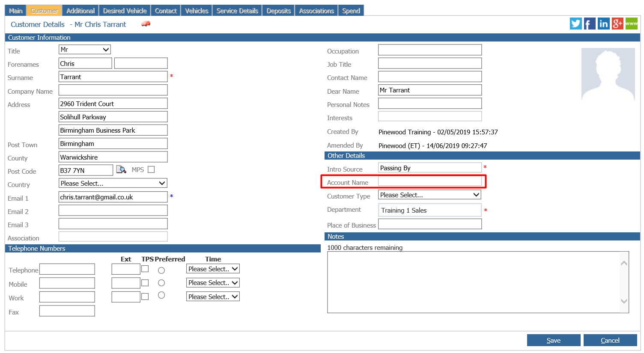Tick the TPS checkbox for Telephone

pyautogui.click(x=145, y=269)
